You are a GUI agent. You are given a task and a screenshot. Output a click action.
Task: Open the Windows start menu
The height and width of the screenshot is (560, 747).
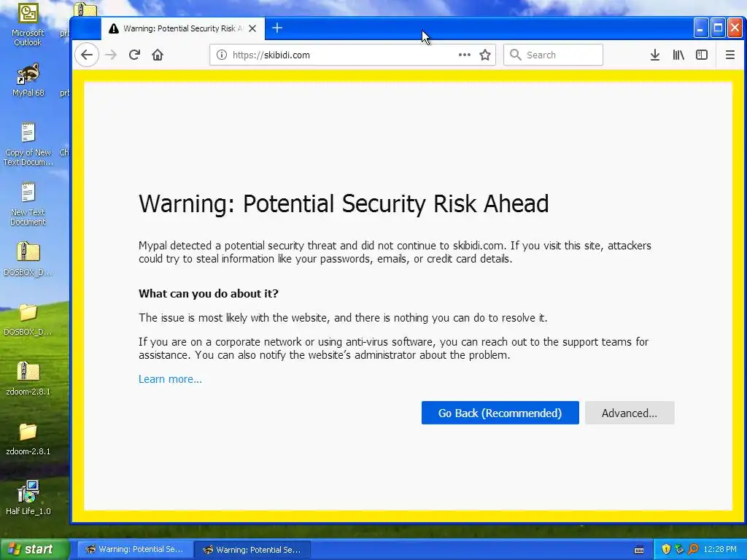point(34,550)
